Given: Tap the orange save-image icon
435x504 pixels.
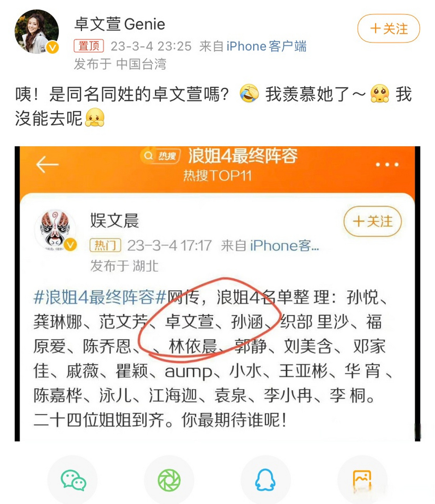Looking at the screenshot, I should pyautogui.click(x=362, y=480).
